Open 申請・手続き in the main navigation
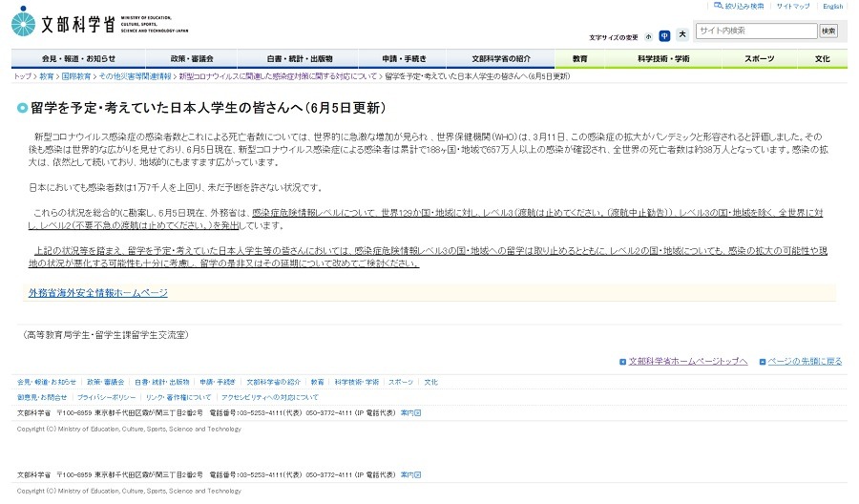Image resolution: width=859 pixels, height=504 pixels. (404, 58)
